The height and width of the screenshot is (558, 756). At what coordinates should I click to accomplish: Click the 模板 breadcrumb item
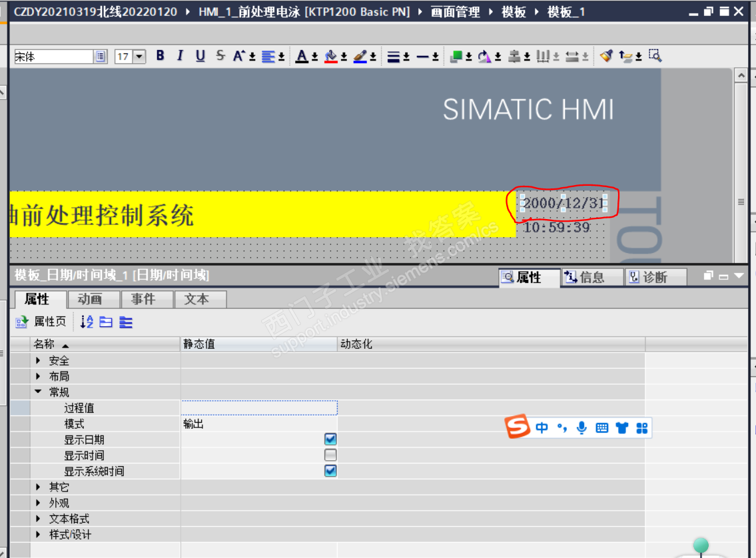[x=514, y=12]
